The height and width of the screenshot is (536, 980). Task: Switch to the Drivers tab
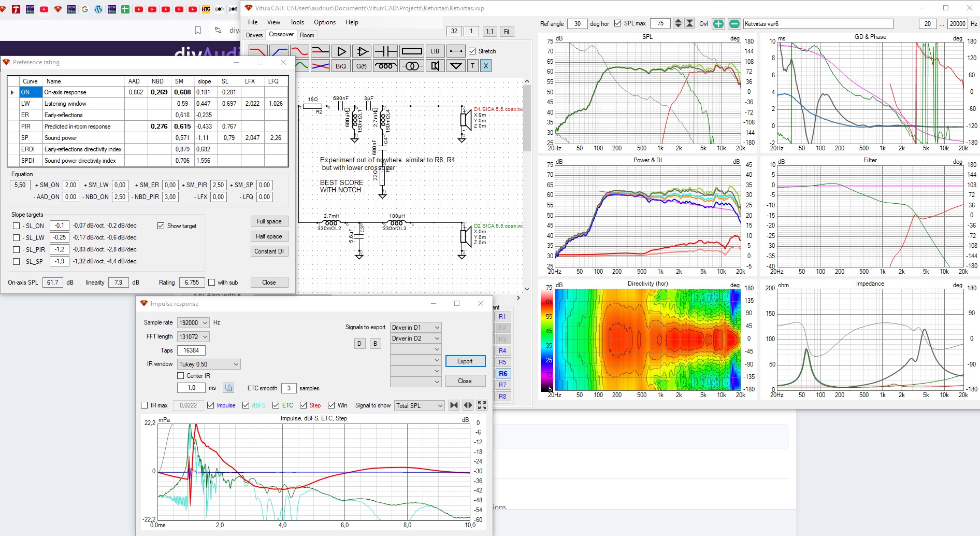pyautogui.click(x=254, y=35)
